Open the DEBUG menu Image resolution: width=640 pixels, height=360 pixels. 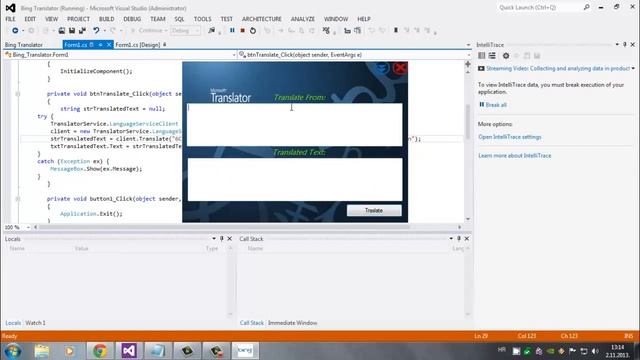tap(132, 19)
